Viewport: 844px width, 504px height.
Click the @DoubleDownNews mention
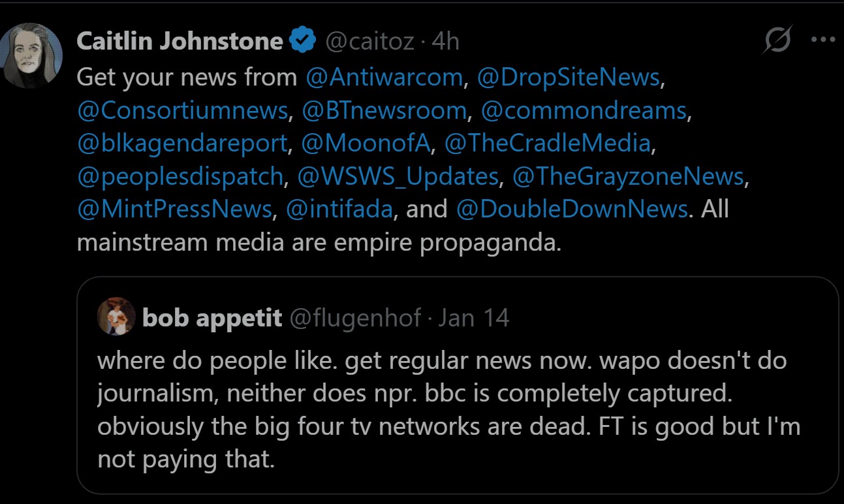pos(572,209)
